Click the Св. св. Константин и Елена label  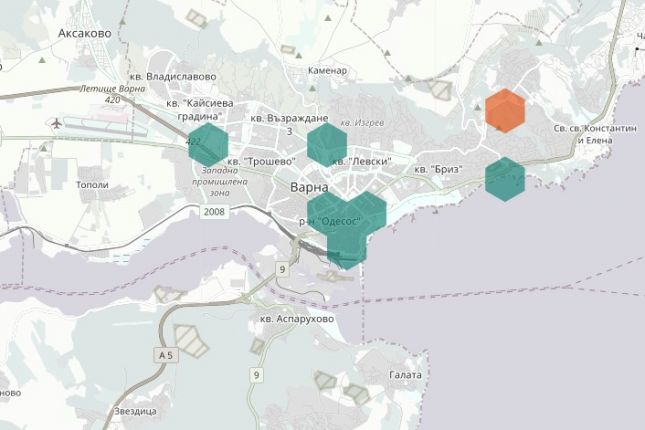pos(595,136)
